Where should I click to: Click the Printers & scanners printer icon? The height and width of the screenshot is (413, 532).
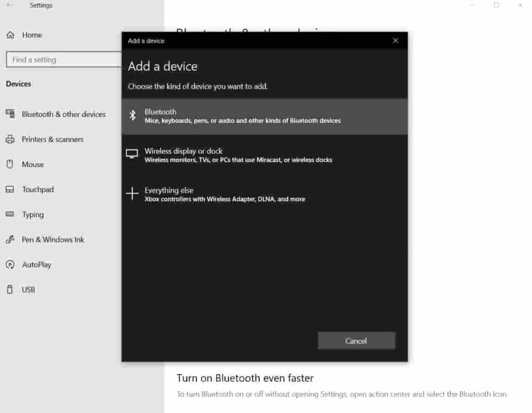pyautogui.click(x=10, y=139)
